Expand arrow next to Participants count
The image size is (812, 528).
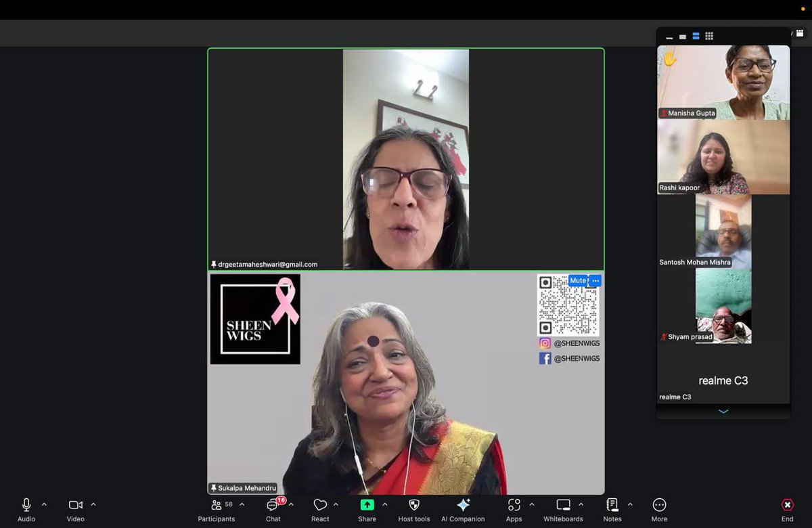(x=242, y=504)
